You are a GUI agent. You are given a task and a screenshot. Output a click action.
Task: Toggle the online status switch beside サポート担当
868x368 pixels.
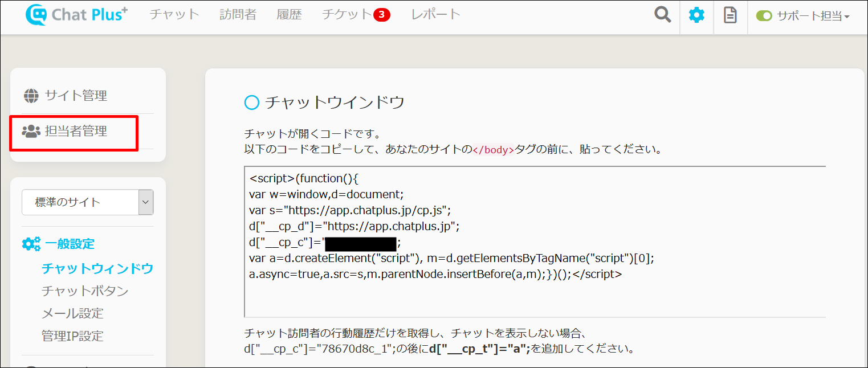[764, 16]
